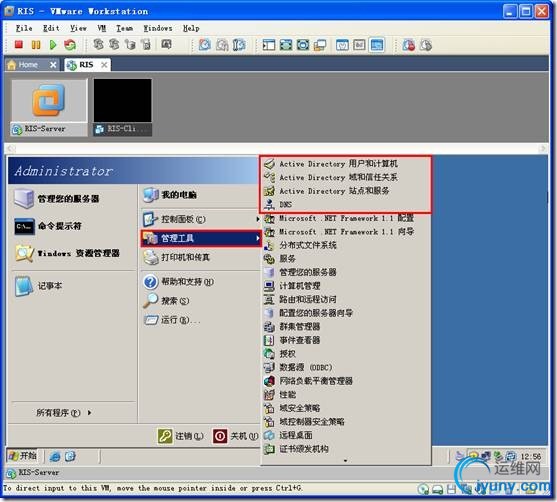Open the VM menu
Screen dimensions: 557x502
click(102, 28)
